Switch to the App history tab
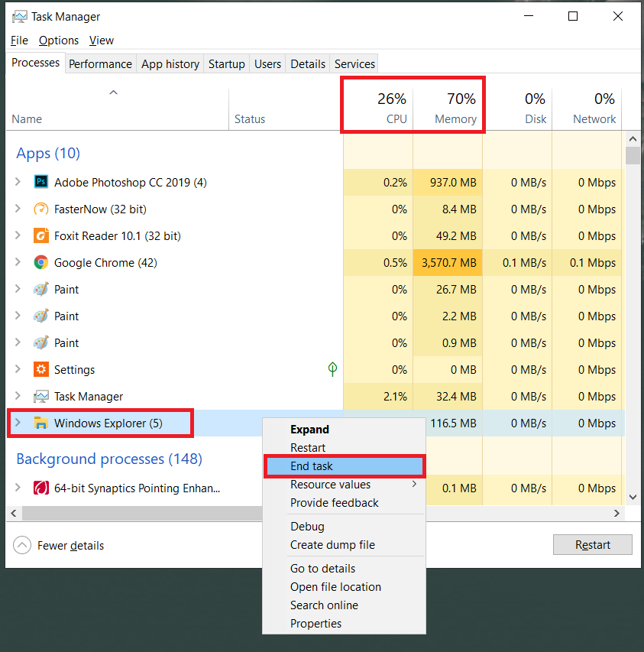Viewport: 644px width, 652px height. [170, 64]
